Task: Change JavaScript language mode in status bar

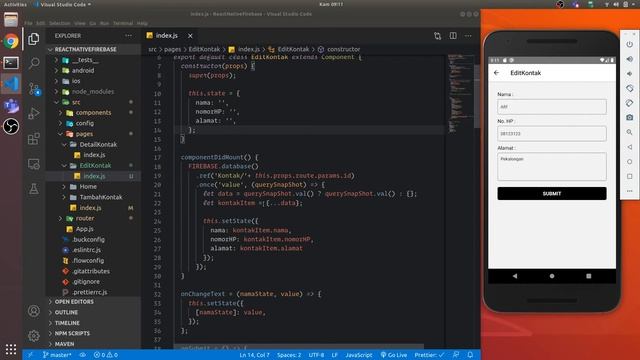Action: pos(359,355)
